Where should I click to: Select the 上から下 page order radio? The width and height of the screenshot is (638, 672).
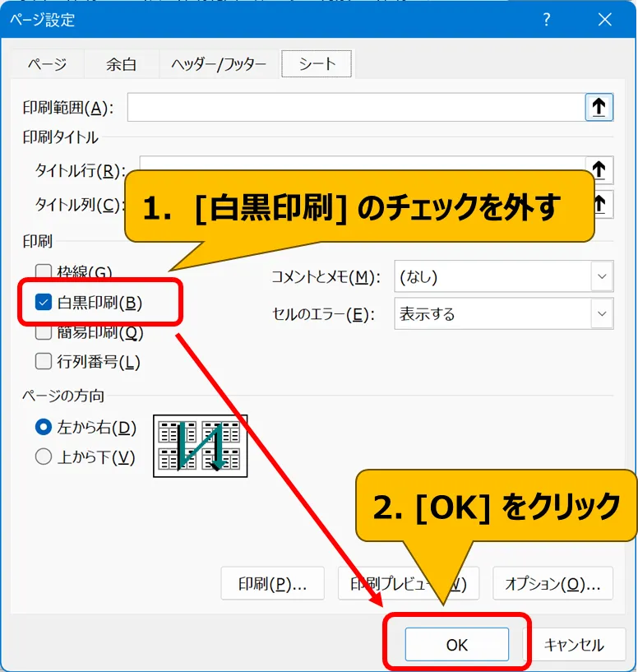44,457
